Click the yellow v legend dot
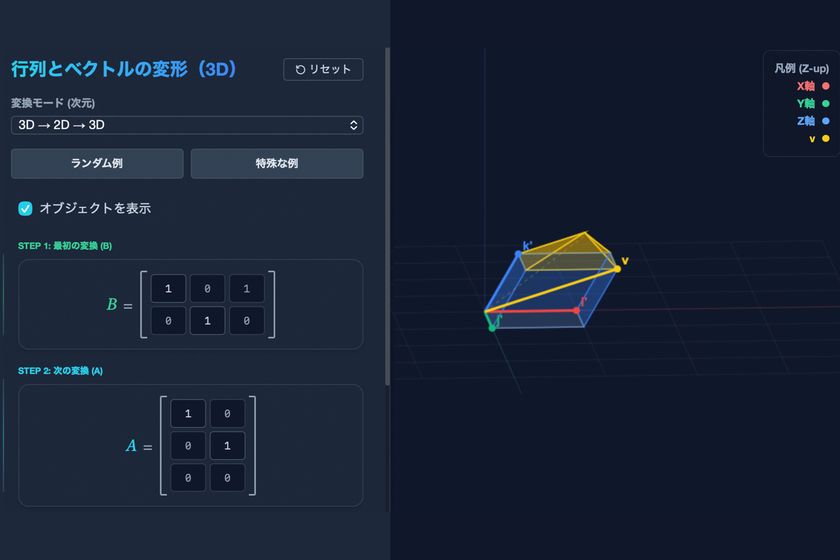840x560 pixels. (825, 139)
